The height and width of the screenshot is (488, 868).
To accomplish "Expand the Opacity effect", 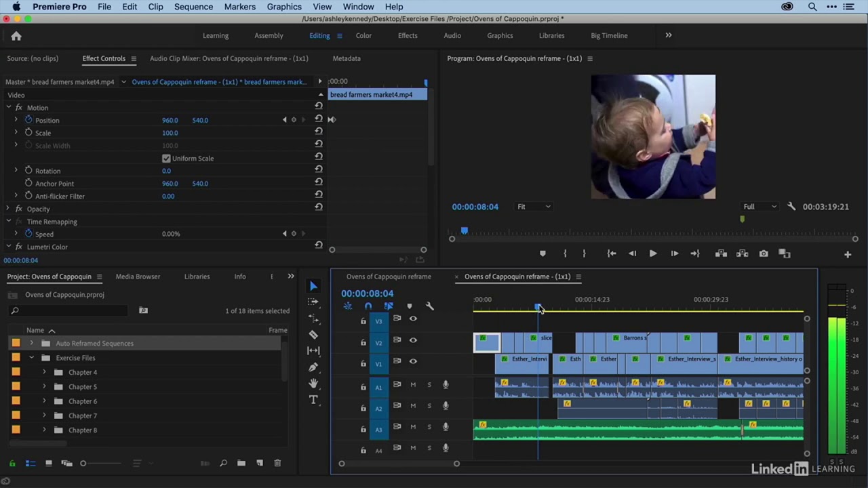I will (8, 209).
